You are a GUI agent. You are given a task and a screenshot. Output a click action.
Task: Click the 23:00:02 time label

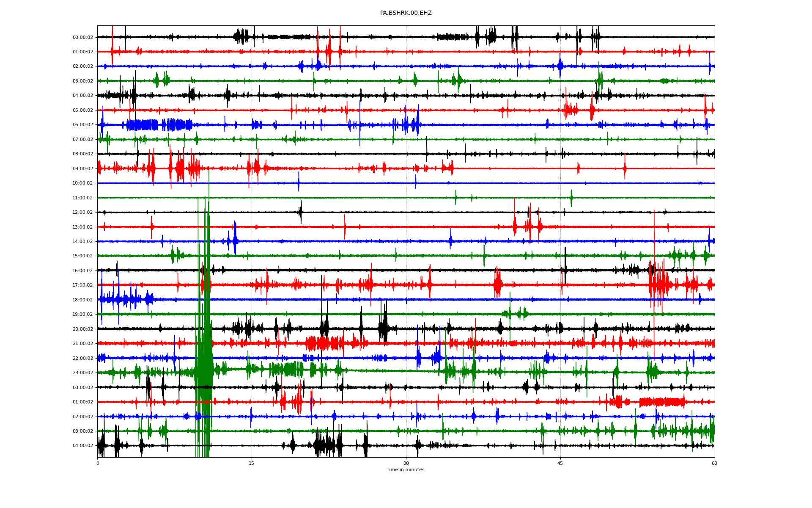point(82,373)
